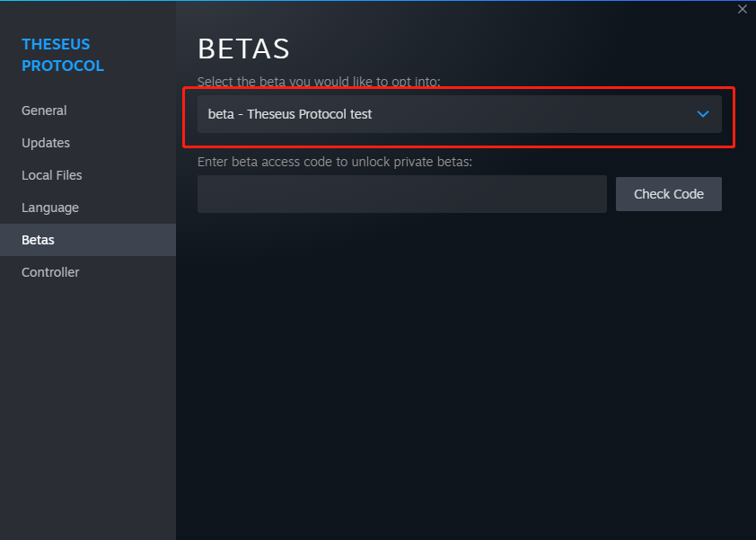This screenshot has height=540, width=756.
Task: Switch to the Updates tab
Action: pos(46,143)
